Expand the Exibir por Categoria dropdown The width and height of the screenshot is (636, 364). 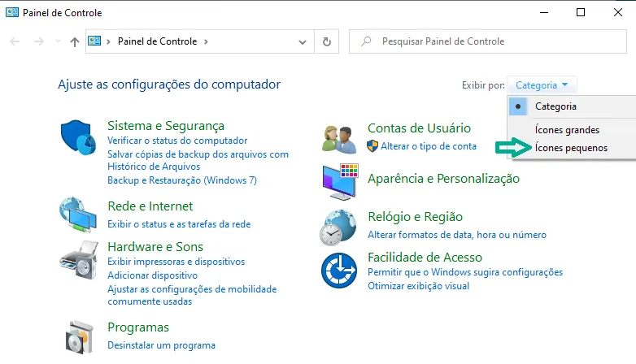[x=542, y=85]
